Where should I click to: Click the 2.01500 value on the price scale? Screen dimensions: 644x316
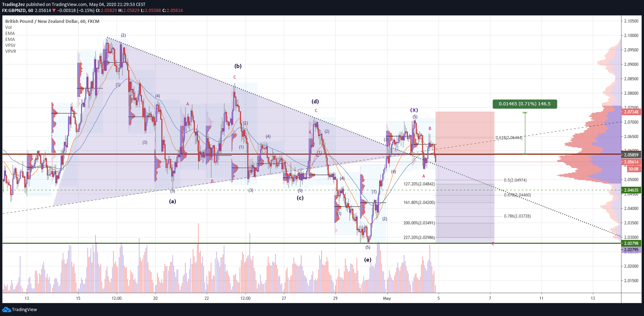coord(631,281)
